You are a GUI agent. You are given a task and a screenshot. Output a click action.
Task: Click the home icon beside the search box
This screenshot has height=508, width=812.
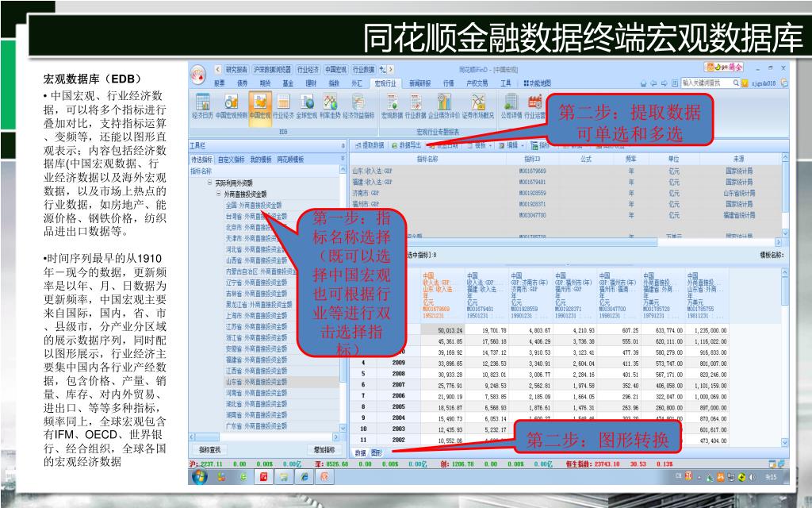click(644, 83)
